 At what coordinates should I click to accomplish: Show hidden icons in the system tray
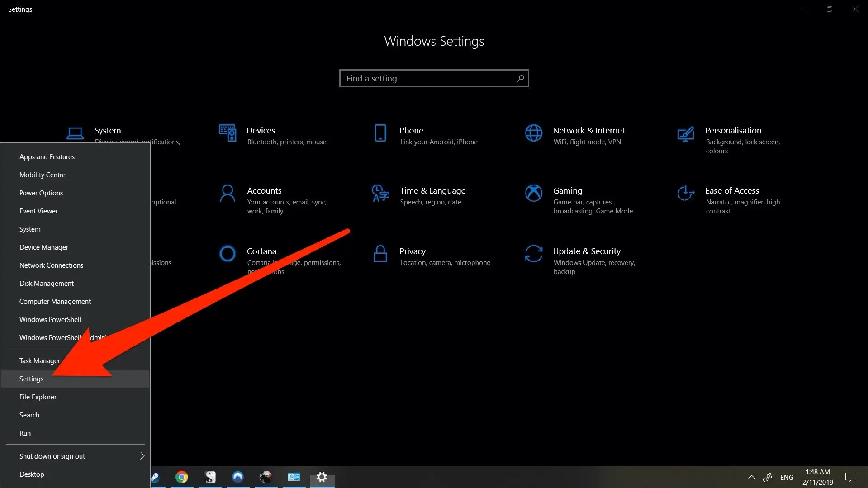point(751,477)
